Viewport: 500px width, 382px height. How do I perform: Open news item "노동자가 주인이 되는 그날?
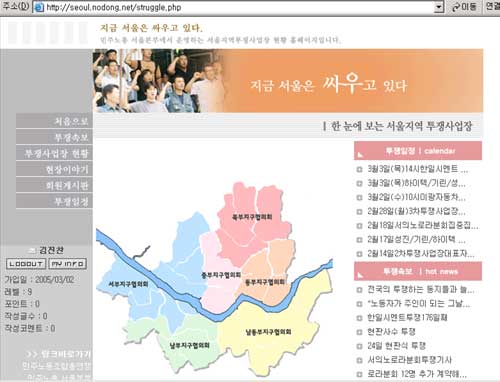coord(419,303)
